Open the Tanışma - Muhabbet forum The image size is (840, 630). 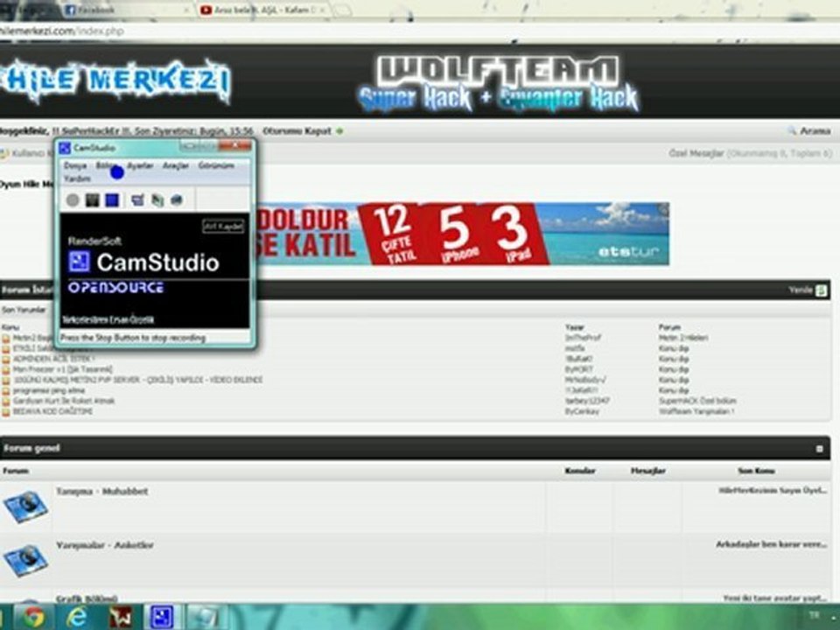[x=101, y=491]
